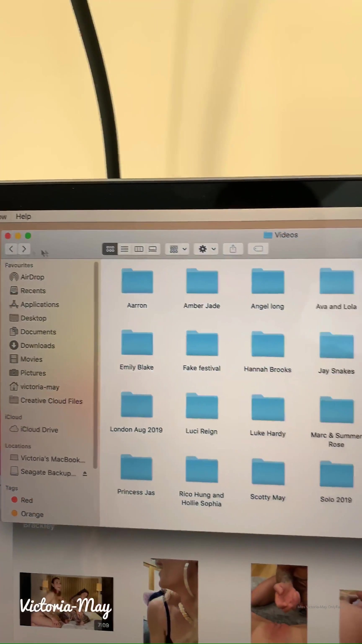Select the London Aug 2019 folder
This screenshot has width=362, height=644.
pos(137,405)
